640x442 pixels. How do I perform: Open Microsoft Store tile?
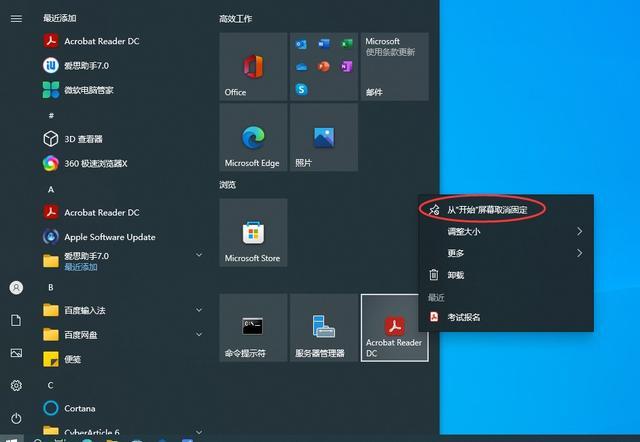253,233
